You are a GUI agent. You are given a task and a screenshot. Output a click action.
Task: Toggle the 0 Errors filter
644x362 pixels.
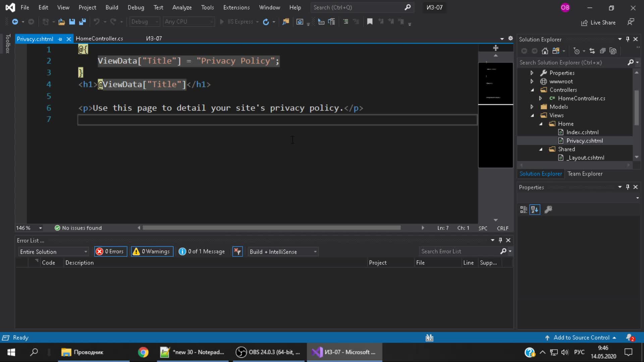point(110,252)
